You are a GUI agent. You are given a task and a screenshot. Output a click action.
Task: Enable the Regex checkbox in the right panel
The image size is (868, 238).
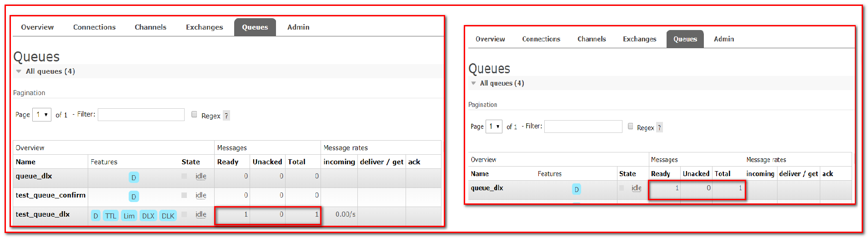pyautogui.click(x=630, y=126)
